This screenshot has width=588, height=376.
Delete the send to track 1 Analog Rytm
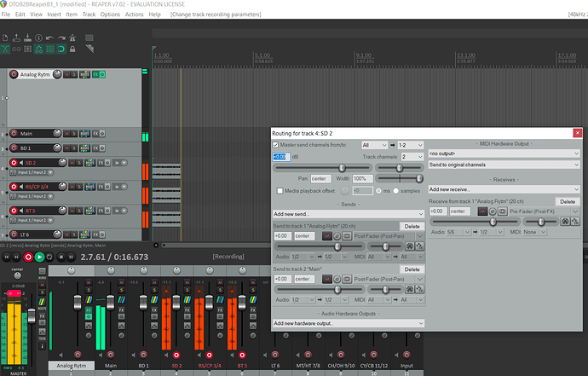pos(412,226)
